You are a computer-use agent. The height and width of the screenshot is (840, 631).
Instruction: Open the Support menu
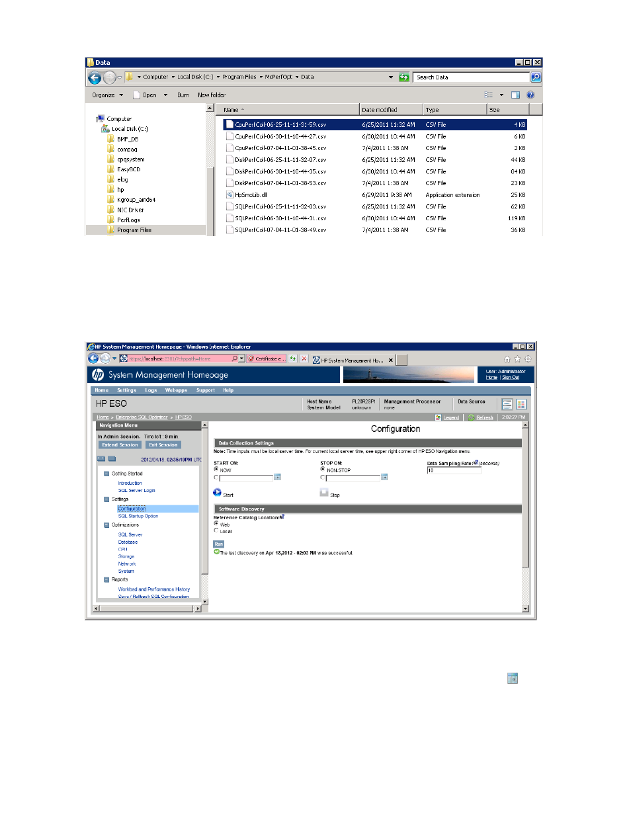pos(206,390)
